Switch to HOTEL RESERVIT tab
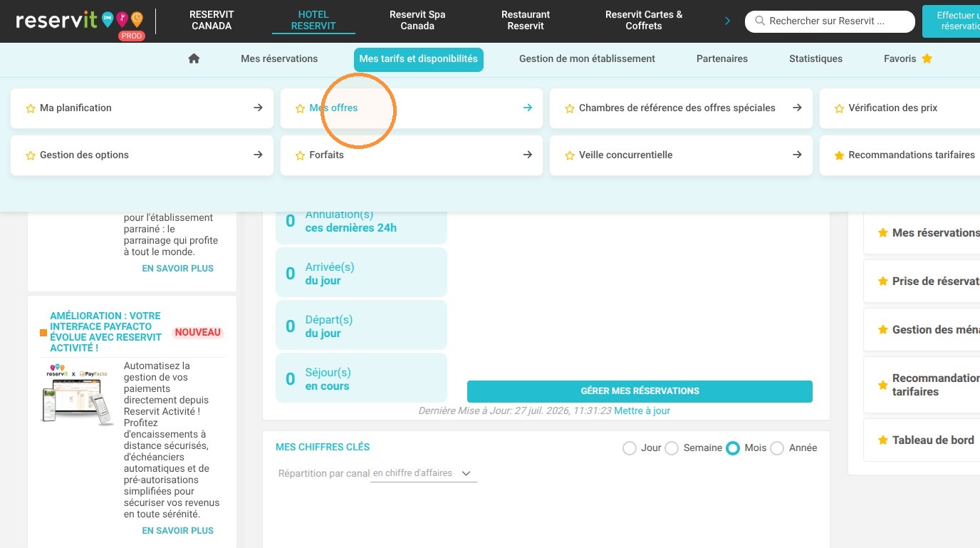980x548 pixels. point(313,20)
